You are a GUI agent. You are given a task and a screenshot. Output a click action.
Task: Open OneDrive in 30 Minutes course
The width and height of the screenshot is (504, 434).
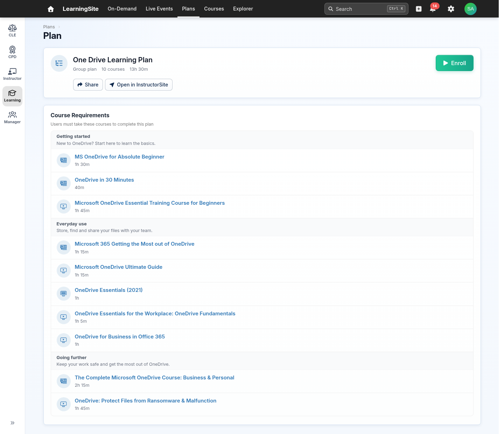(x=104, y=180)
